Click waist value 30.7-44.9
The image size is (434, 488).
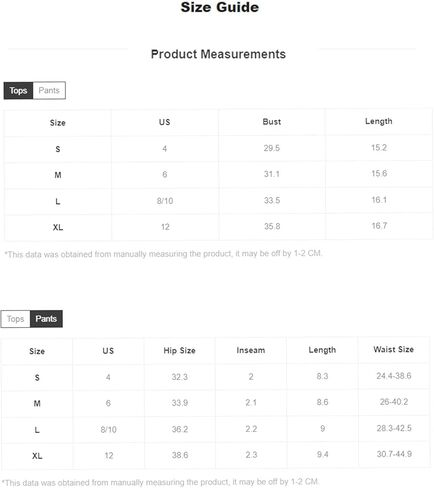pyautogui.click(x=394, y=454)
